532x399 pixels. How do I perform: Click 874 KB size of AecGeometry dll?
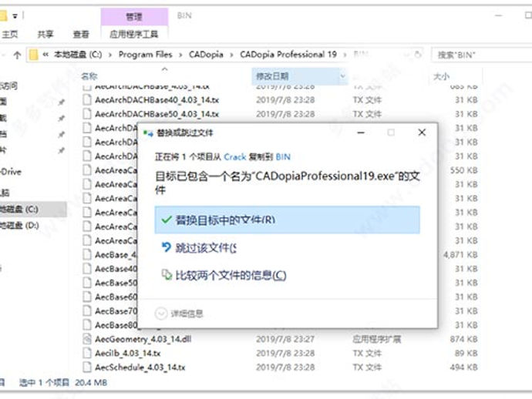464,339
